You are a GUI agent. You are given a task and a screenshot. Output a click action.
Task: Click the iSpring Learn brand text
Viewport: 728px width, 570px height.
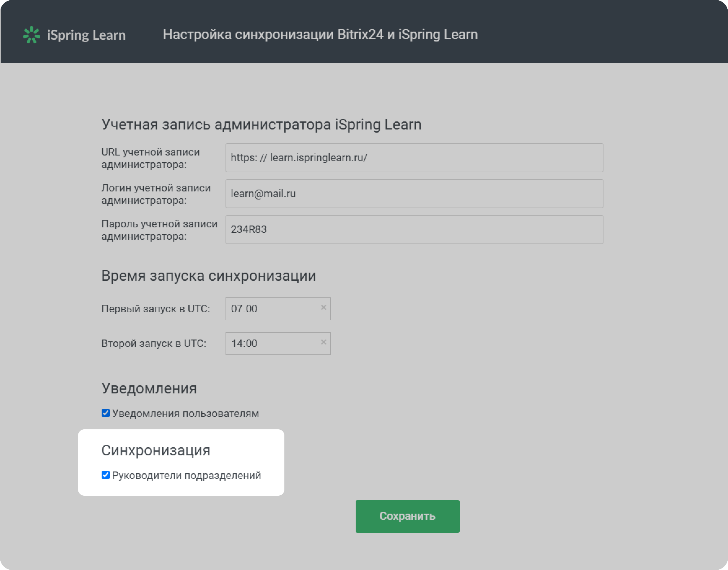pos(86,35)
